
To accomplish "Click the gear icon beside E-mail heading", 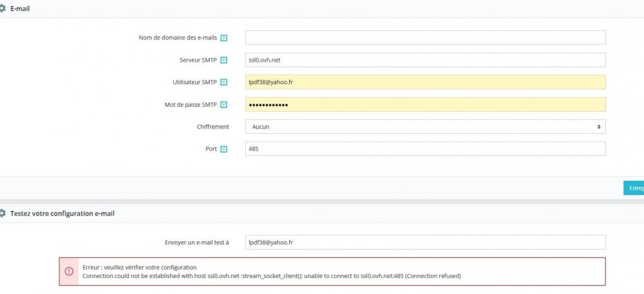I will click(2, 8).
